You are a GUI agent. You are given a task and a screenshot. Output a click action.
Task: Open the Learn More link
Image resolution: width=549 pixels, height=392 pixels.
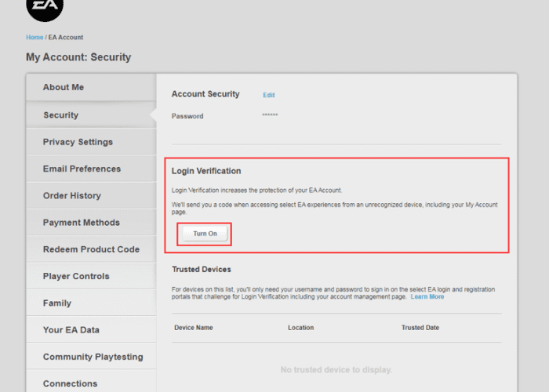tap(427, 297)
